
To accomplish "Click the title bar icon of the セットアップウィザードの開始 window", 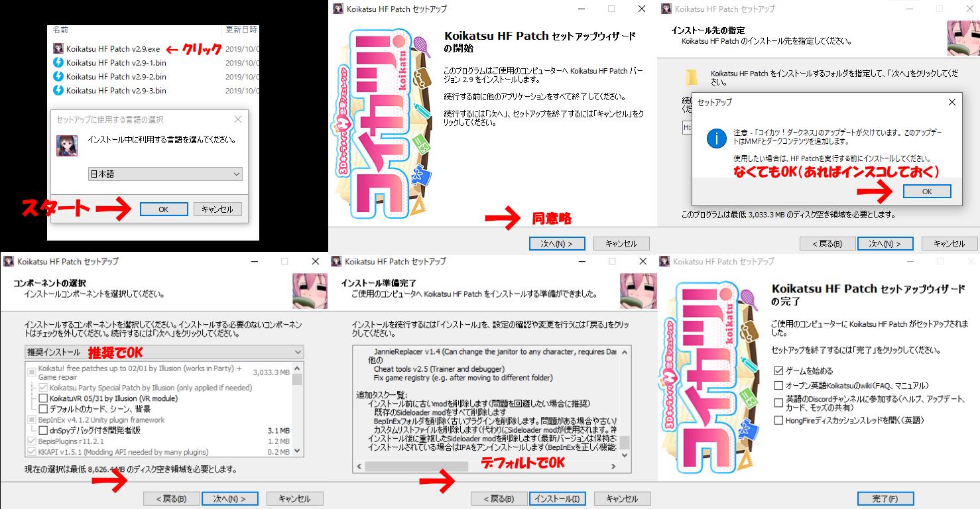I will click(x=337, y=9).
